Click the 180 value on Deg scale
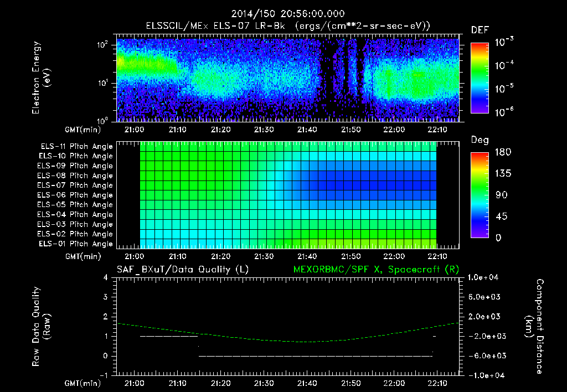This screenshot has width=567, height=392. [503, 152]
